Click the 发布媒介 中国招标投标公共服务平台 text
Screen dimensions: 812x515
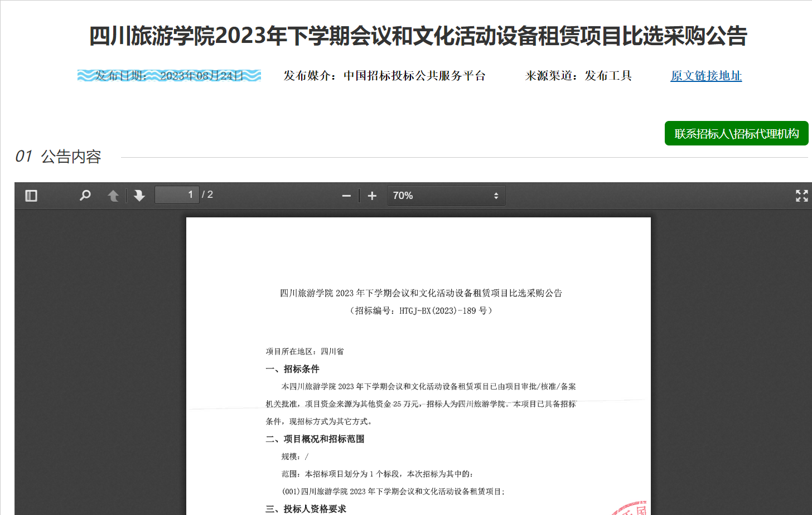click(x=384, y=76)
